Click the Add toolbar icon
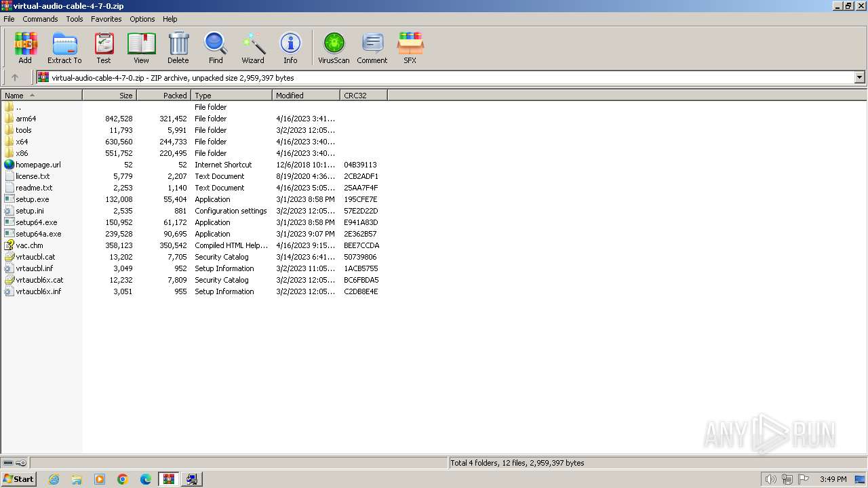 tap(25, 44)
